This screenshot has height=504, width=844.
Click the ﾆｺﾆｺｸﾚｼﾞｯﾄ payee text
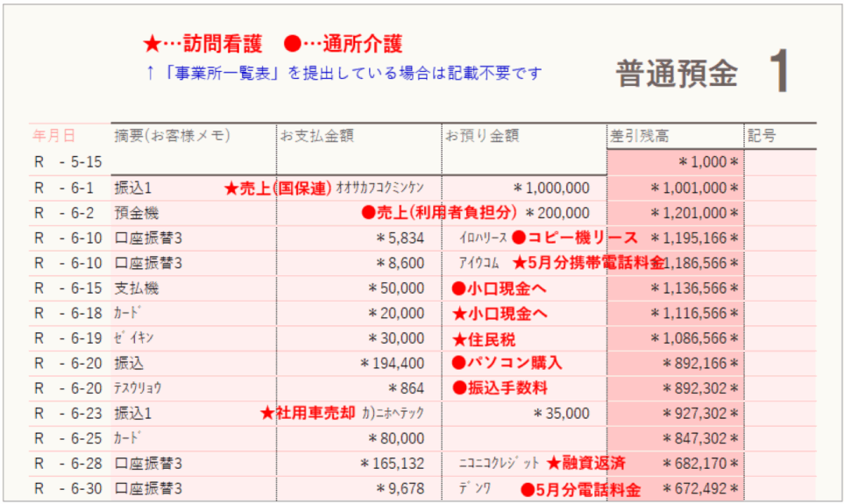pyautogui.click(x=499, y=463)
